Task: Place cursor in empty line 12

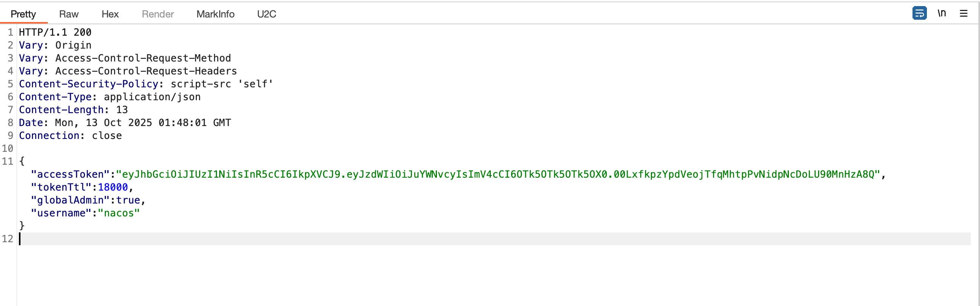Action: click(x=228, y=239)
